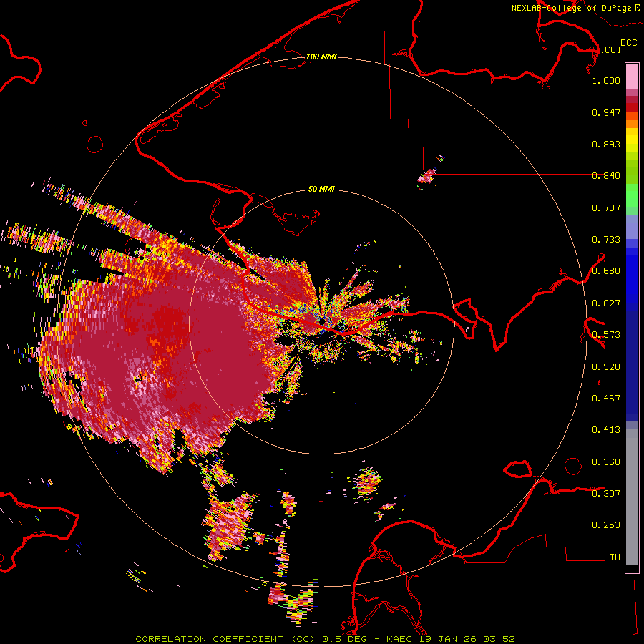Select the 0.573 scale value

[606, 335]
